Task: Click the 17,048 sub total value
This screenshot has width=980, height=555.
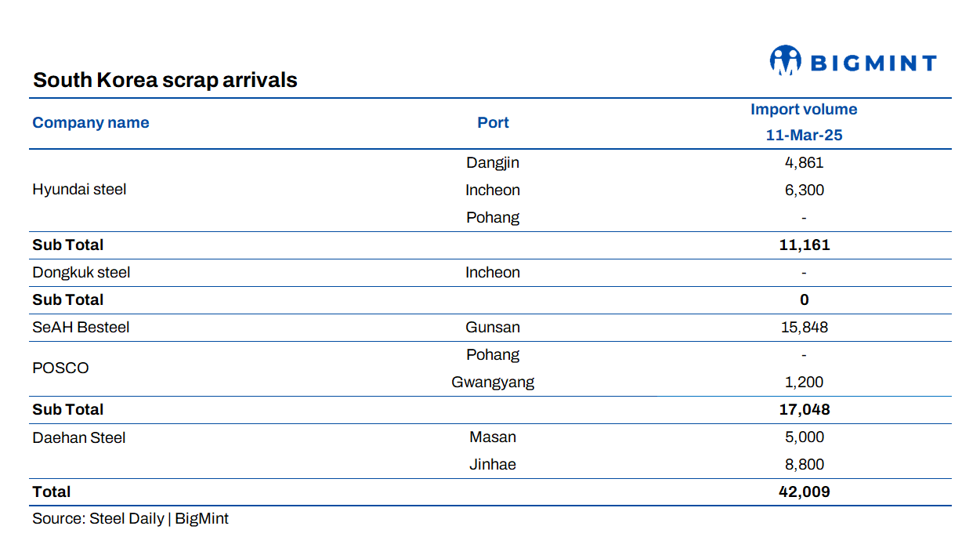Action: [804, 409]
